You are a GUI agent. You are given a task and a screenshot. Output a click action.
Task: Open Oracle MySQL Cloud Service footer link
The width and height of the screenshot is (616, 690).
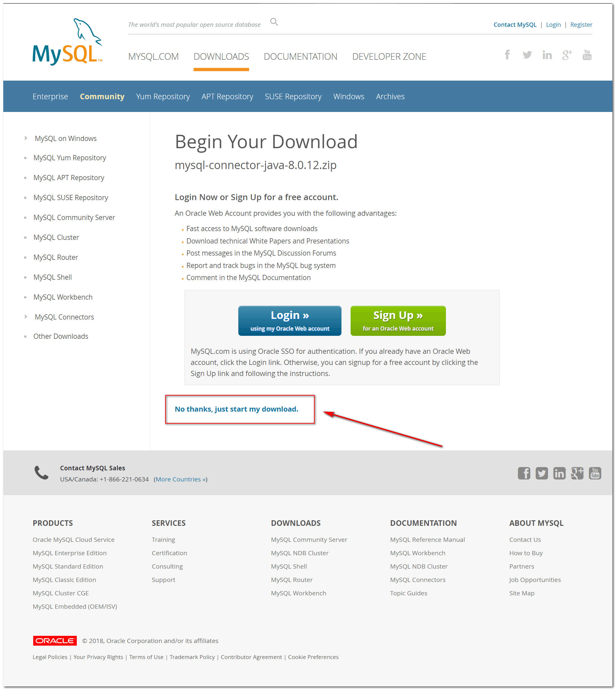click(73, 540)
